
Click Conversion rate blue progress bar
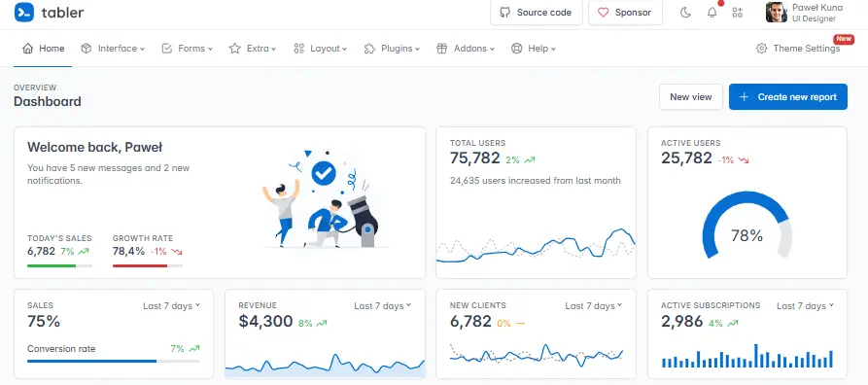pyautogui.click(x=114, y=361)
